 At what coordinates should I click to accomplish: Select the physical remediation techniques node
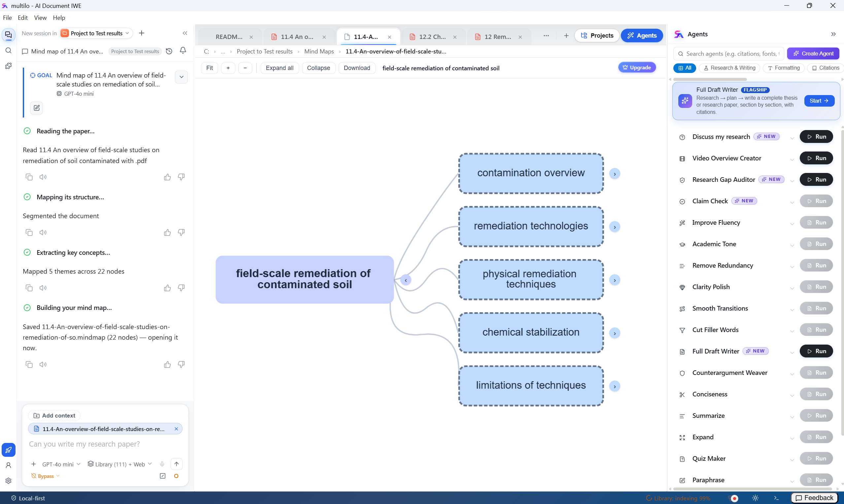tap(530, 280)
